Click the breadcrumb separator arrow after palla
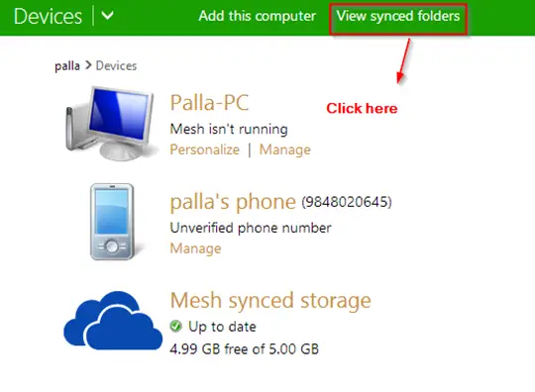The height and width of the screenshot is (392, 535). point(88,65)
